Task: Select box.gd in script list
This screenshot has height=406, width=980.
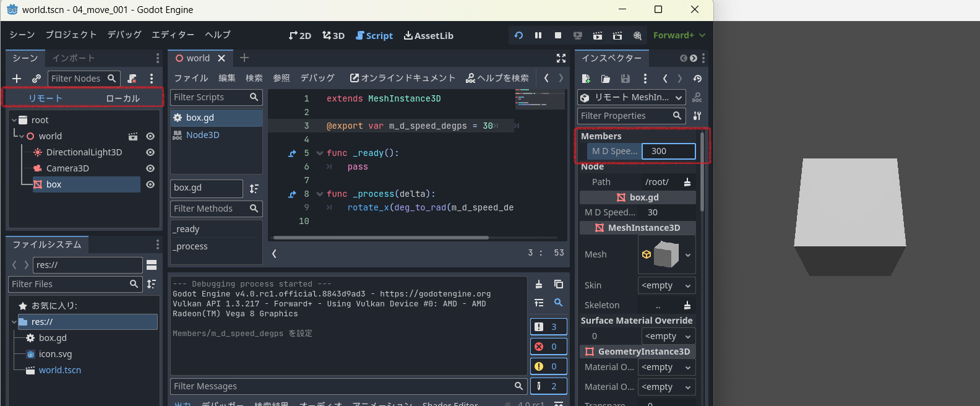Action: coord(217,118)
